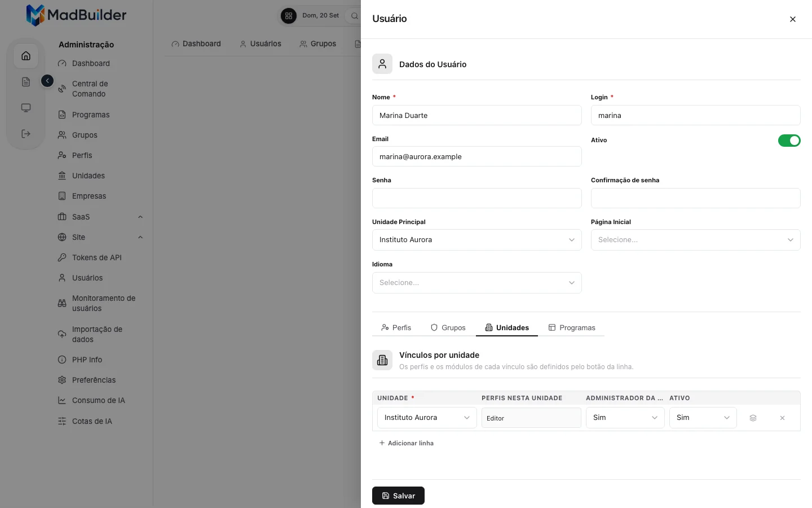
Task: Open the document icon in left rail
Action: pyautogui.click(x=26, y=82)
